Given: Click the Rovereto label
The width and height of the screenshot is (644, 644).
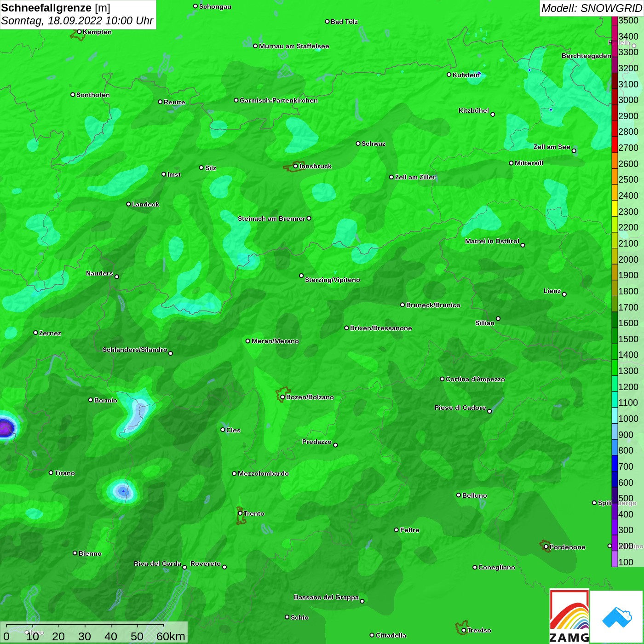Looking at the screenshot, I should click(206, 563).
